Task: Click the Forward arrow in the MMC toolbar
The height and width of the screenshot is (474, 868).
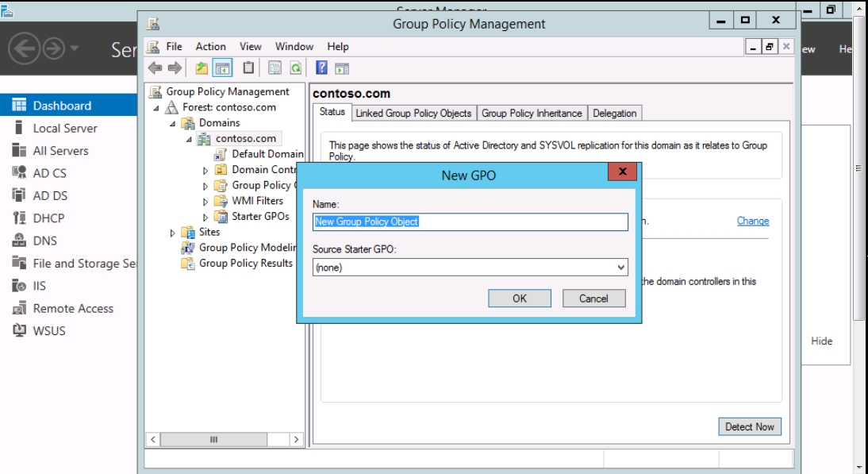Action: coord(175,68)
